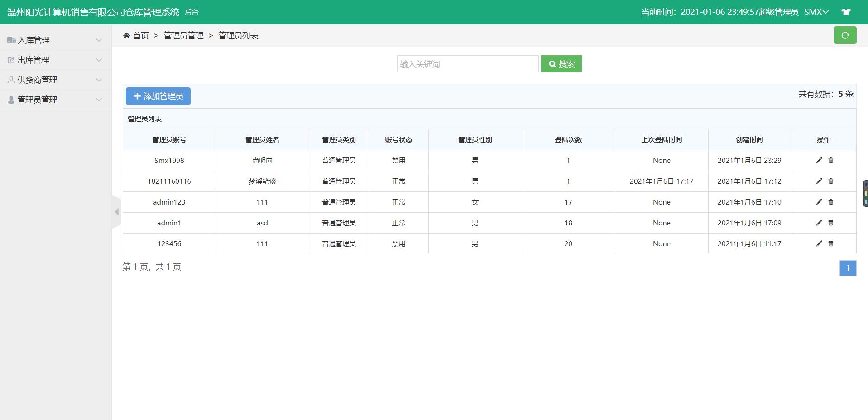Open the SMX user dropdown
The image size is (868, 420).
tap(816, 12)
